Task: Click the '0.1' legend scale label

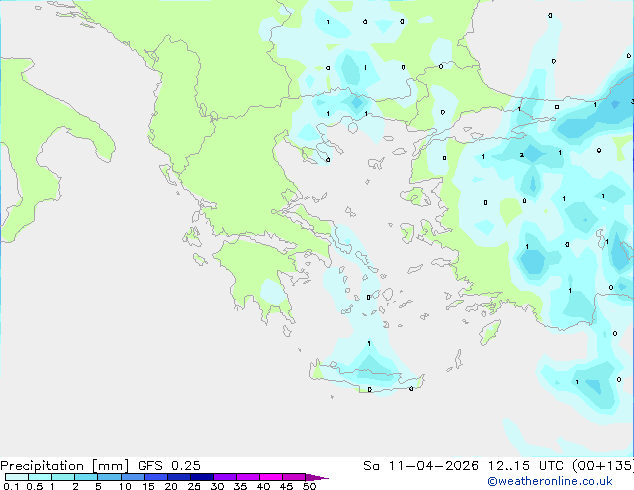Action: (x=11, y=486)
